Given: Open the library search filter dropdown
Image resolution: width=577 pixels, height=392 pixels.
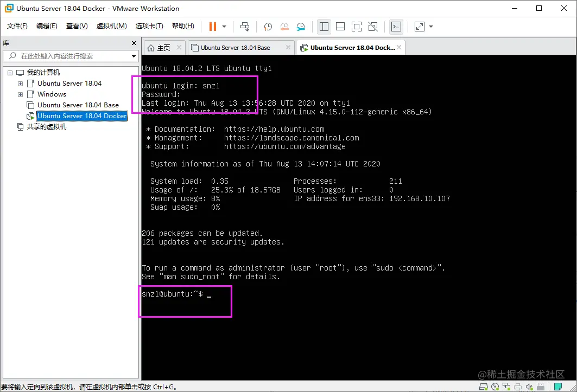Looking at the screenshot, I should coord(134,56).
